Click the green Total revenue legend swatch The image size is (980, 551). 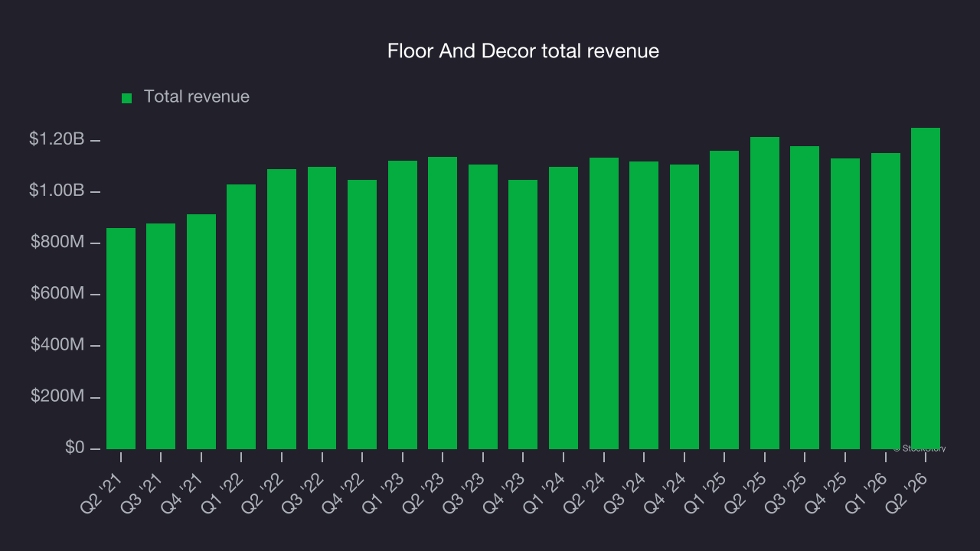tap(127, 98)
